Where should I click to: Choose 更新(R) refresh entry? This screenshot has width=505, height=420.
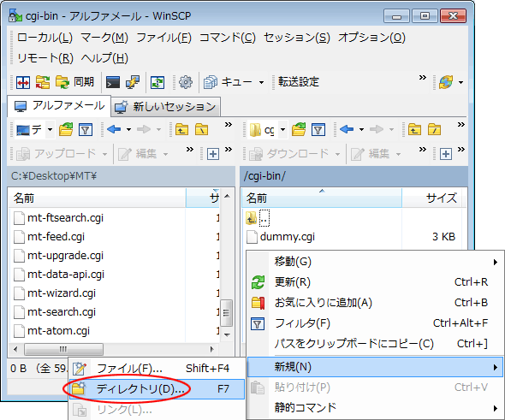click(375, 282)
